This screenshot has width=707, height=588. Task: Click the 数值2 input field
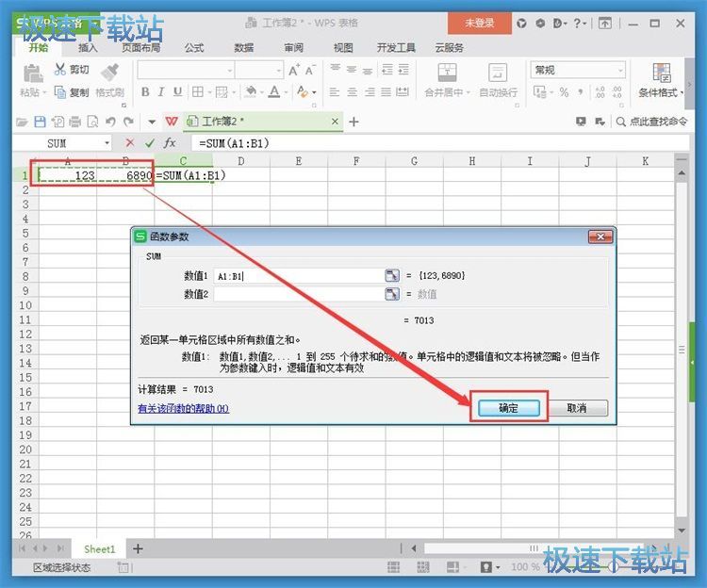coord(299,295)
